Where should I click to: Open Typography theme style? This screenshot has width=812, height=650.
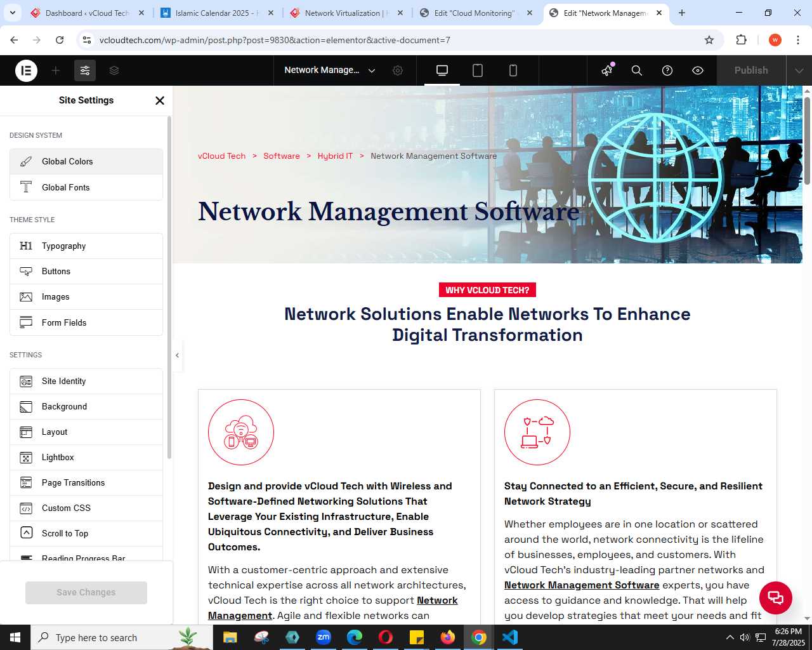(86, 246)
